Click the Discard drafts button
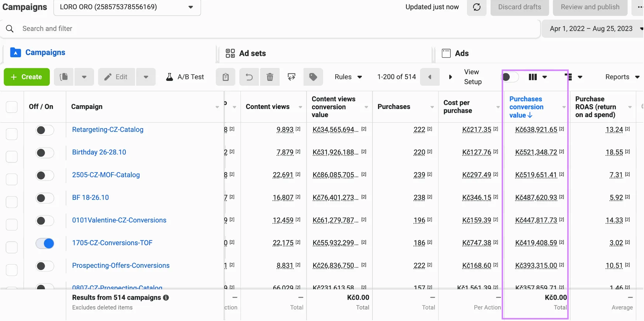The width and height of the screenshot is (644, 321). point(520,7)
